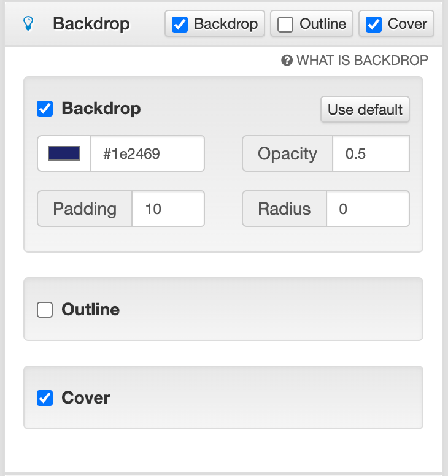Click the Backdrop section heading
The width and height of the screenshot is (448, 476).
pos(101,109)
